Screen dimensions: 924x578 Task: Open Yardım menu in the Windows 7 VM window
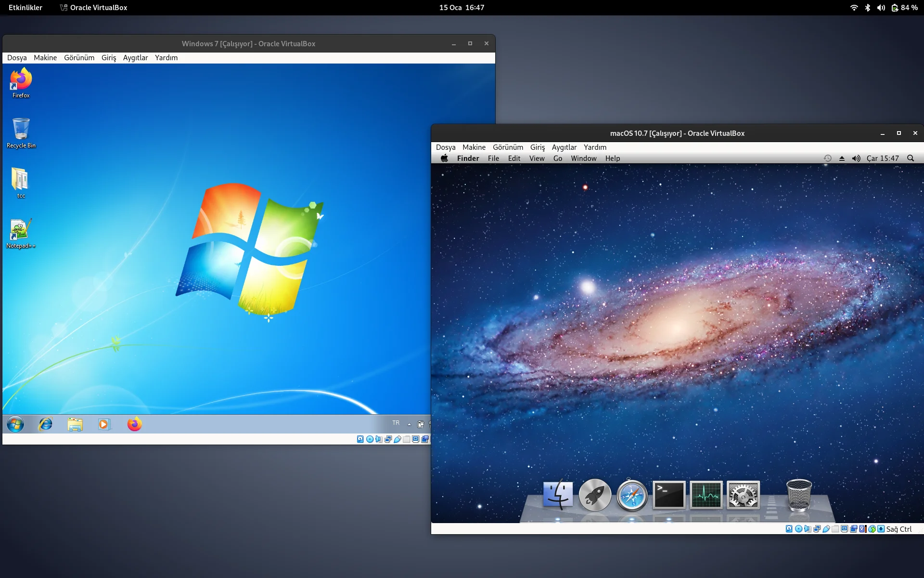point(167,58)
